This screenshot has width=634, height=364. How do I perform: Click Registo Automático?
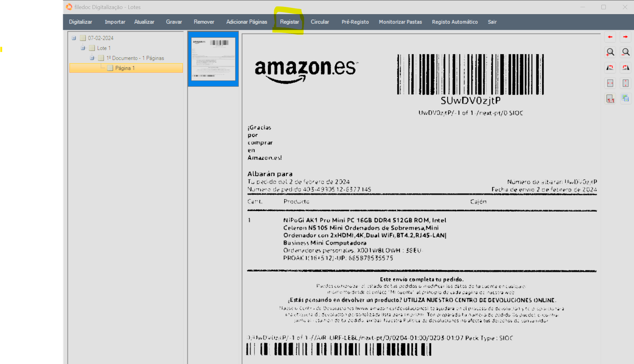click(455, 22)
